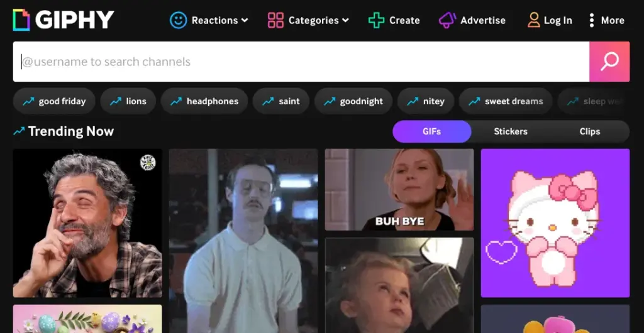Image resolution: width=644 pixels, height=333 pixels.
Task: Select the good friday trending tag
Action: click(54, 101)
